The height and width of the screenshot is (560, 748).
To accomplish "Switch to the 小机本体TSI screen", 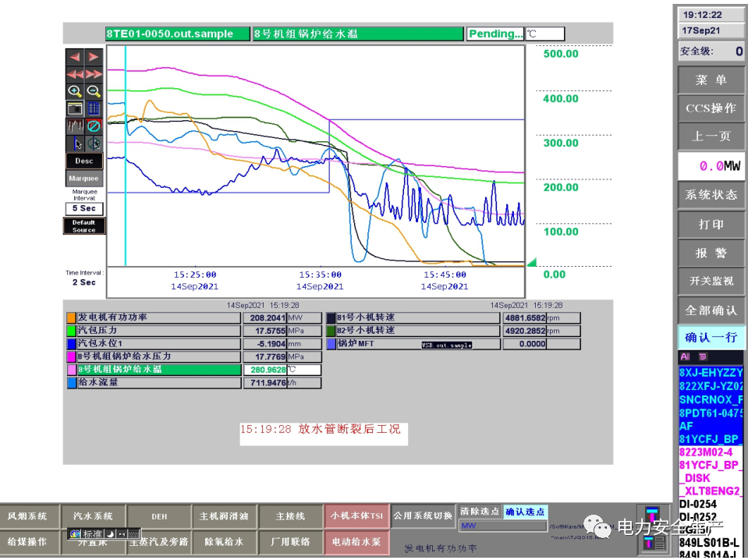I will tap(356, 516).
